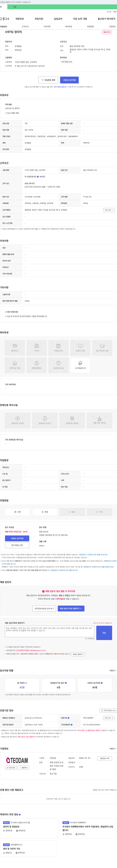This screenshot has height=868, width=117.
Task: Expand 채용 담당자 정보 열람하기
Action: click(x=71, y=609)
